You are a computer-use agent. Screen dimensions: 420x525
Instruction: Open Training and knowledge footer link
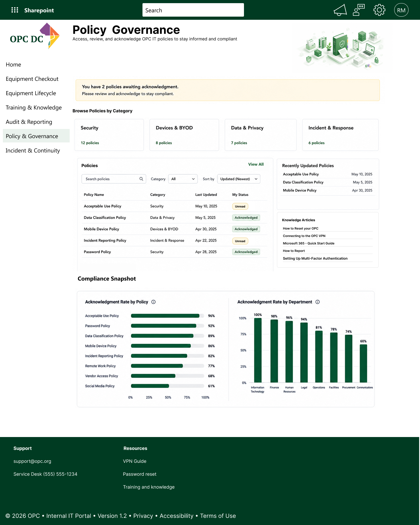[149, 487]
